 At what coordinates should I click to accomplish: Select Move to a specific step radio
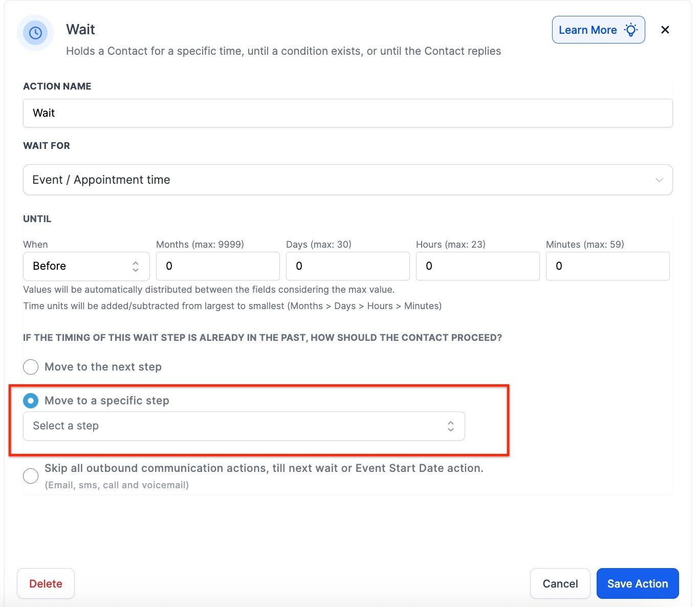click(x=31, y=401)
